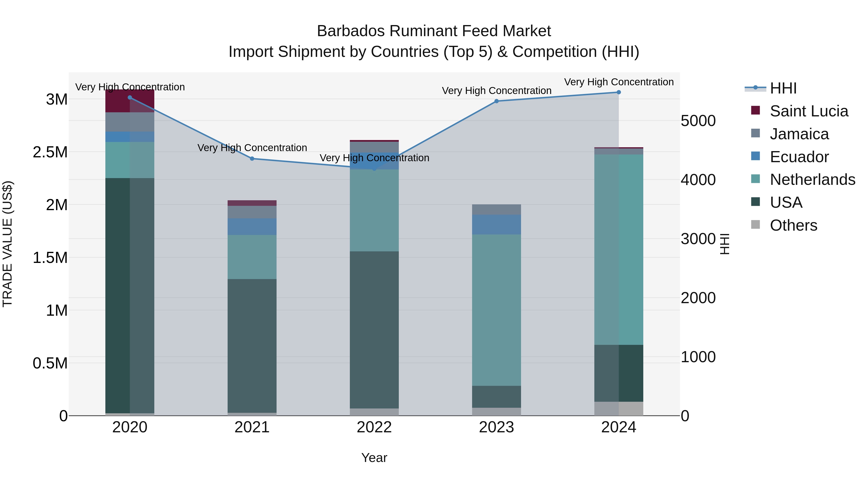Screen dimensions: 868x488
Task: Click the 5000 HHI axis tick label
Action: click(698, 121)
